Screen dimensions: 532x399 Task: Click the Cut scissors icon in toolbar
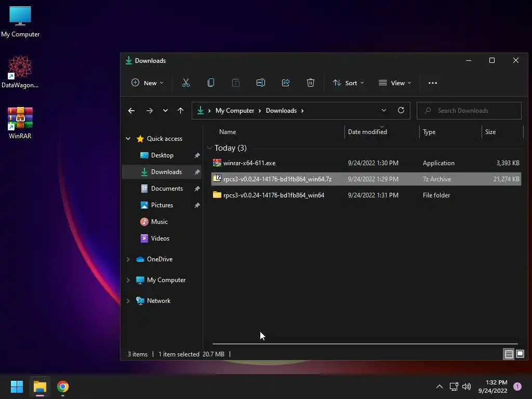click(186, 83)
